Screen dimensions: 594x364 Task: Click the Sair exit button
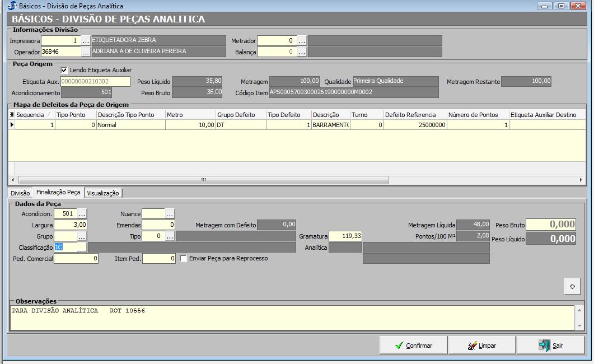(x=550, y=346)
